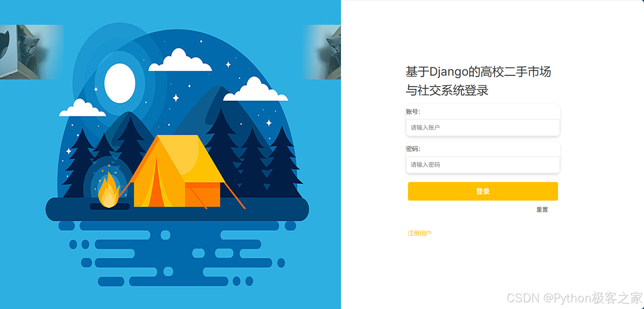Screen dimensions: 644x309
Task: Click the cloud above the right mountain
Action: click(x=256, y=90)
